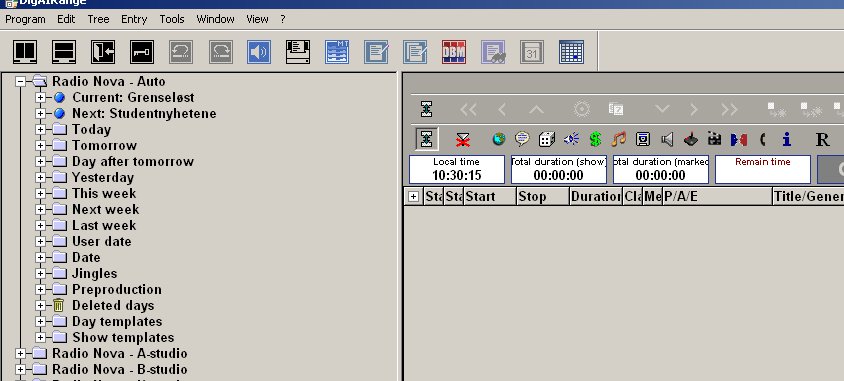Expand the Jingles folder

pyautogui.click(x=40, y=273)
